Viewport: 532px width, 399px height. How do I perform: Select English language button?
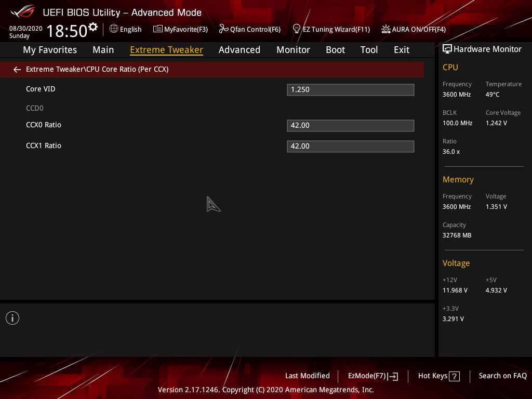coord(126,29)
